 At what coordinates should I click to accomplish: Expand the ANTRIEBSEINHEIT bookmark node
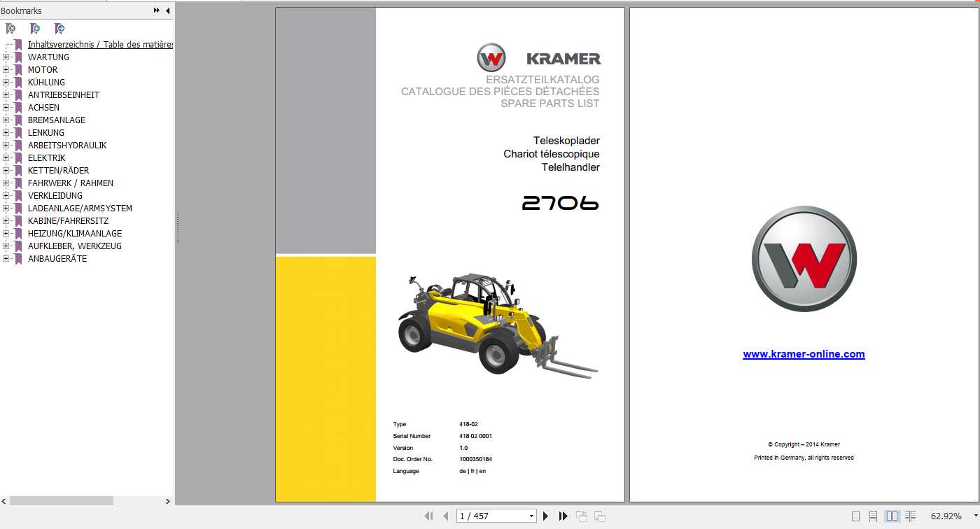[6, 95]
